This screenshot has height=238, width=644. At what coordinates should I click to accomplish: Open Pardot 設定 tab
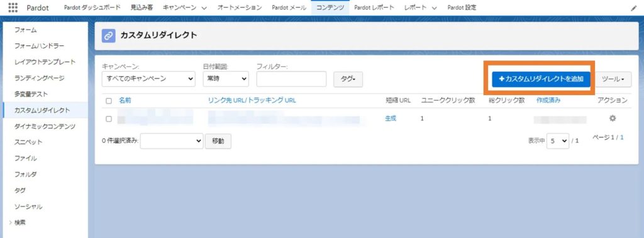coord(462,8)
